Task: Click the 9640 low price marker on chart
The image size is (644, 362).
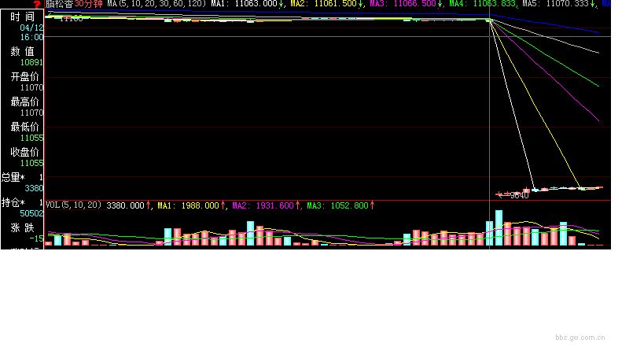Action: click(x=518, y=195)
